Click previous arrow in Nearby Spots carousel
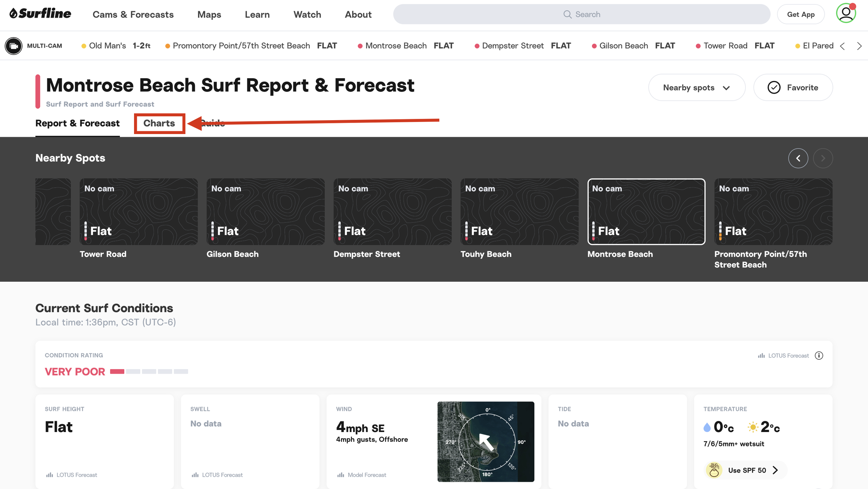868x489 pixels. coord(798,158)
